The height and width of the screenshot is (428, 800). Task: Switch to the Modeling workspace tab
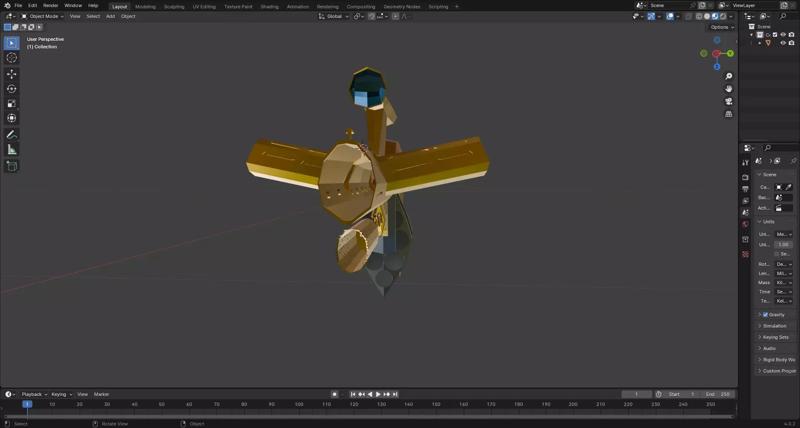(145, 7)
